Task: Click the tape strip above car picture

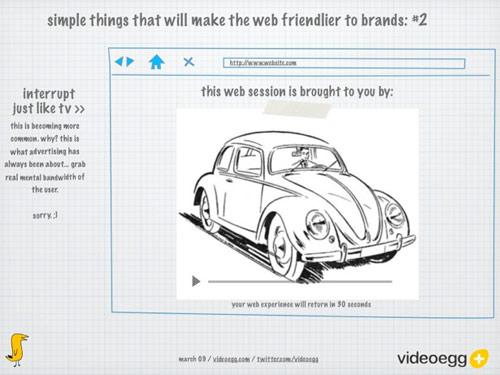Action: pos(297,109)
